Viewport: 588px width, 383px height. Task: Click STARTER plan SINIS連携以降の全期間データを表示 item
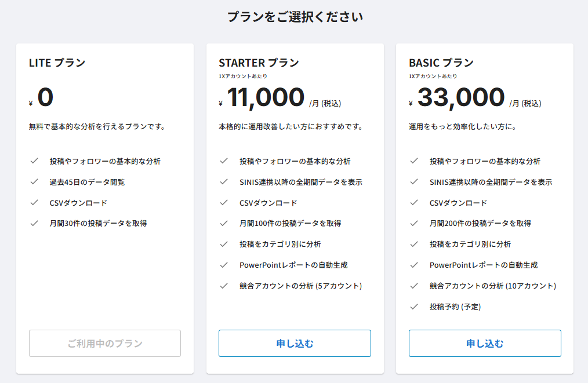[x=301, y=182]
